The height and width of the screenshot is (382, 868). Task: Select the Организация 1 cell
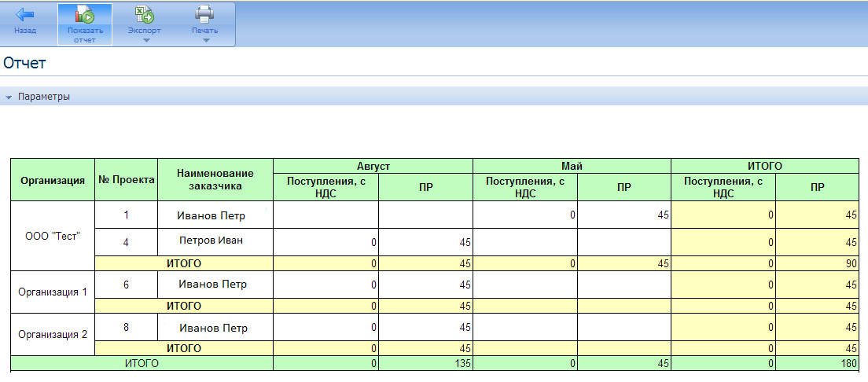[x=53, y=292]
